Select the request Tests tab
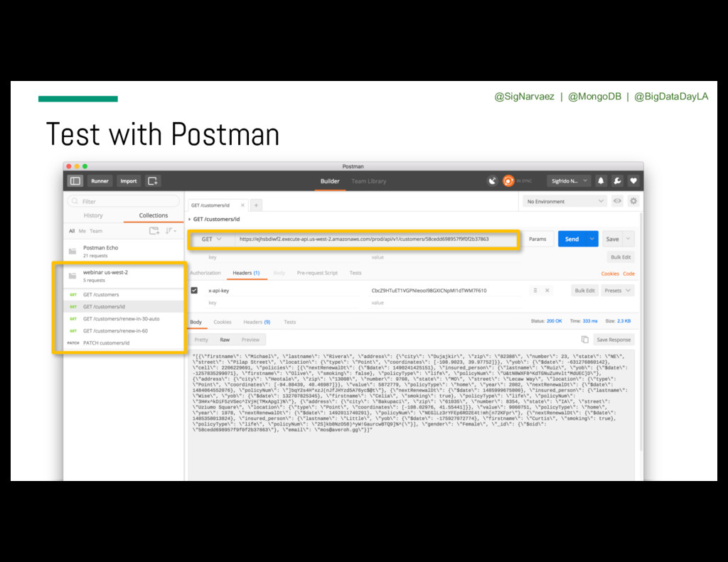The image size is (728, 562). 355,273
